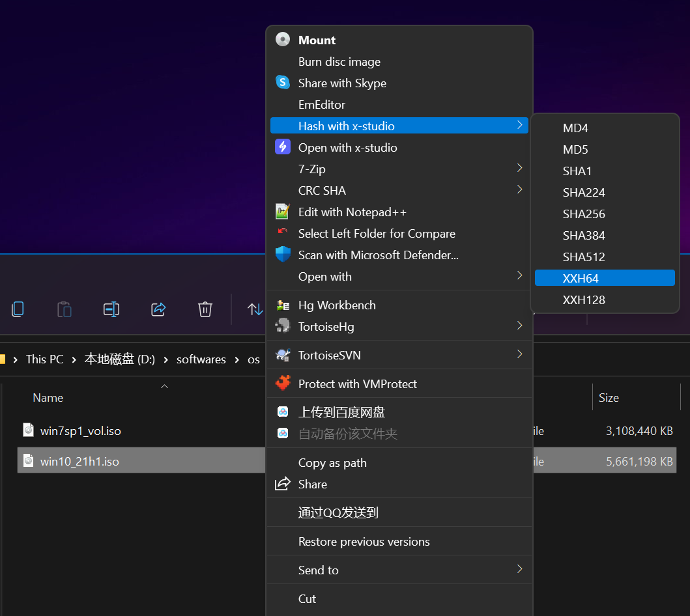Click the Skype icon in context menu
The height and width of the screenshot is (616, 690).
283,82
